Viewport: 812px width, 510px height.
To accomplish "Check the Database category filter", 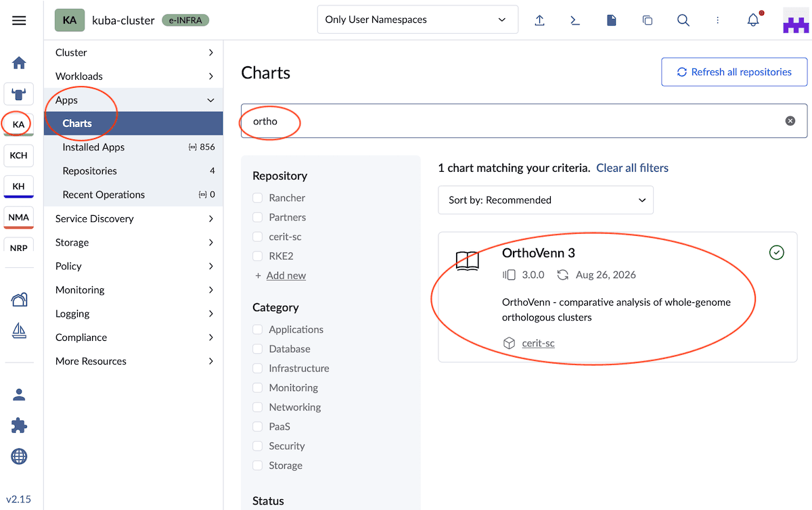I will coord(257,349).
